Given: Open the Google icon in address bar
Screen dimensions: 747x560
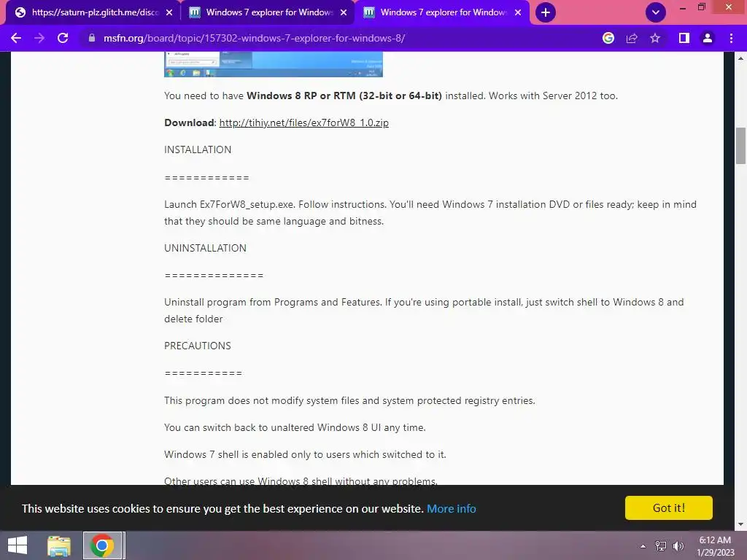Looking at the screenshot, I should (608, 38).
